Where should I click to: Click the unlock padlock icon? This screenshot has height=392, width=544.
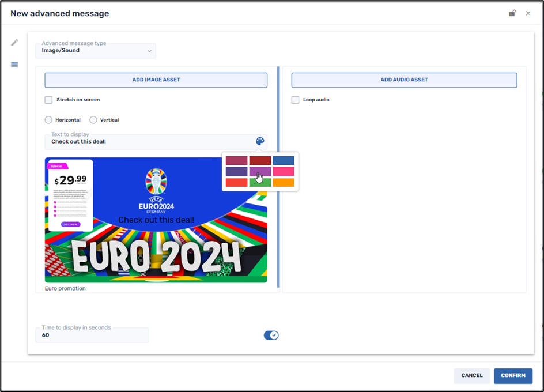512,13
